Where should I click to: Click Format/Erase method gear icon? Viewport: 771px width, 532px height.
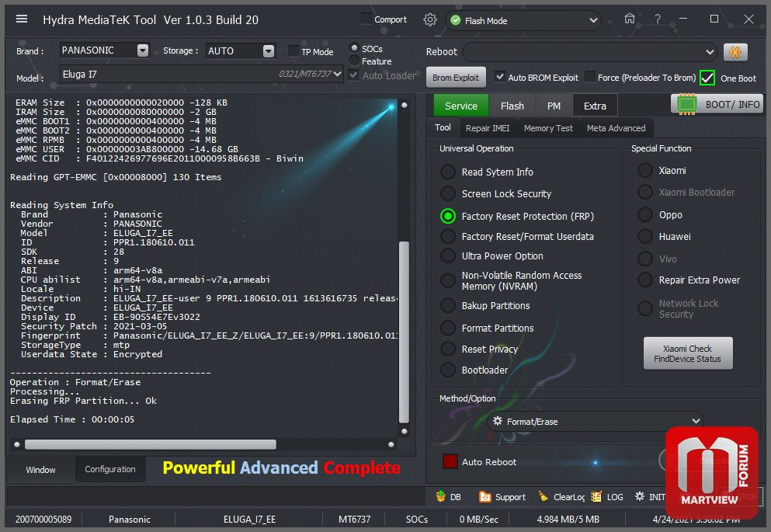pos(498,422)
